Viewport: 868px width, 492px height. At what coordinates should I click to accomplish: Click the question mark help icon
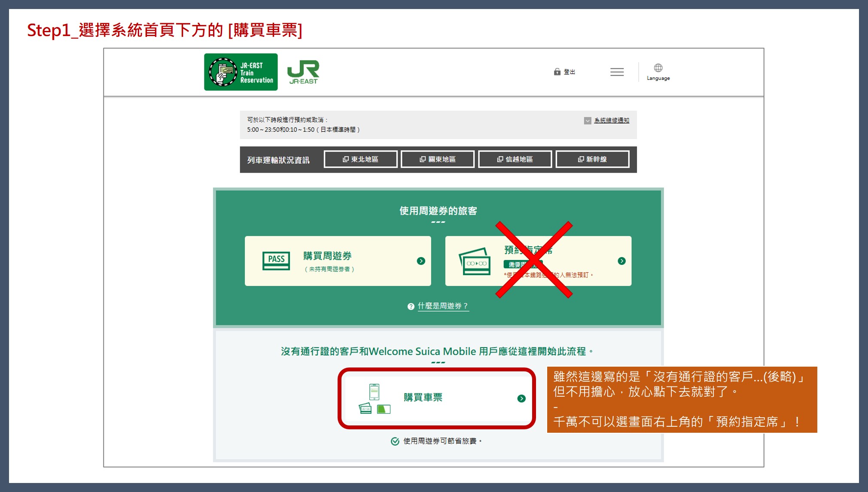pyautogui.click(x=411, y=307)
